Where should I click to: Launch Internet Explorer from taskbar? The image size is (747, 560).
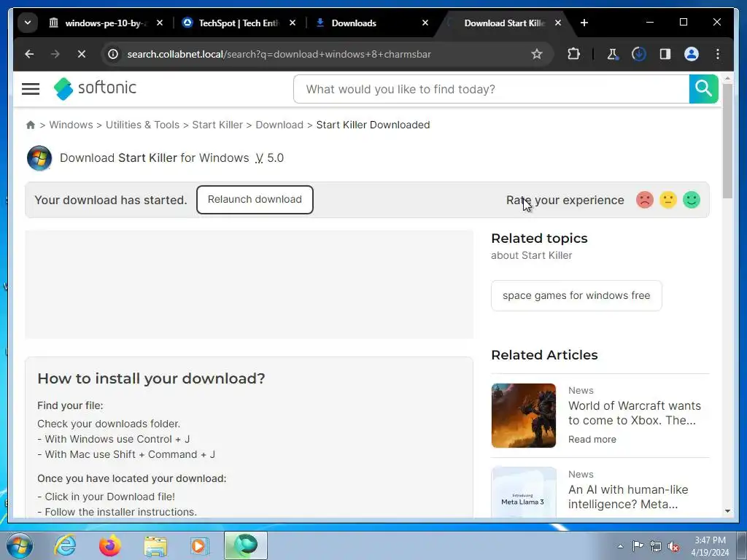65,545
